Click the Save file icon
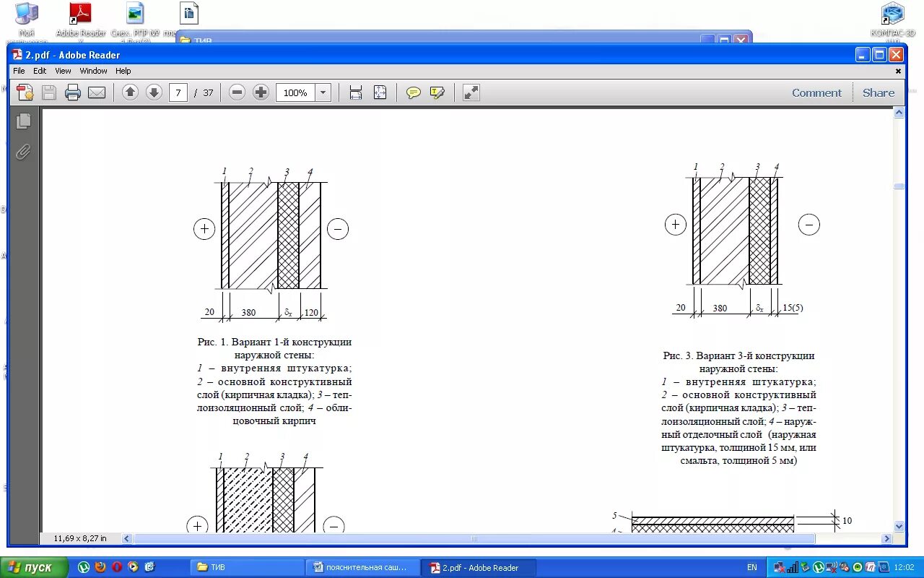924x578 pixels. (49, 92)
